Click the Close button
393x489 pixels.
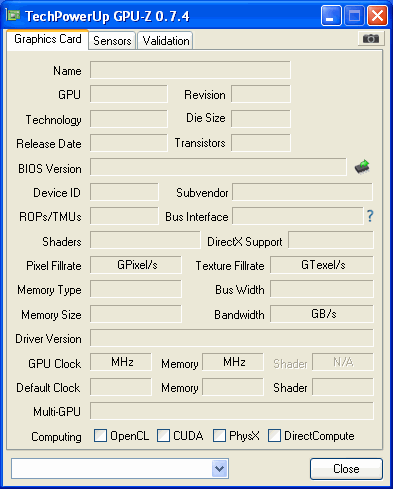coord(346,469)
